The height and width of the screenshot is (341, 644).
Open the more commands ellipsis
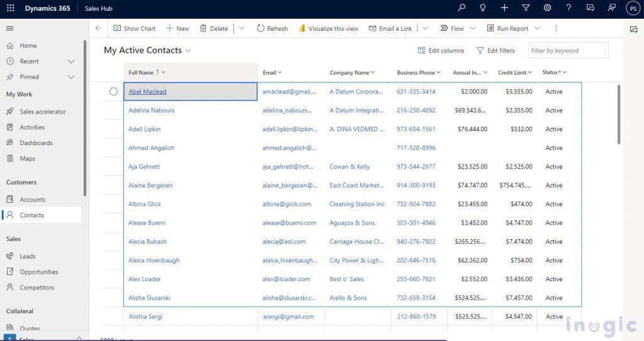556,28
